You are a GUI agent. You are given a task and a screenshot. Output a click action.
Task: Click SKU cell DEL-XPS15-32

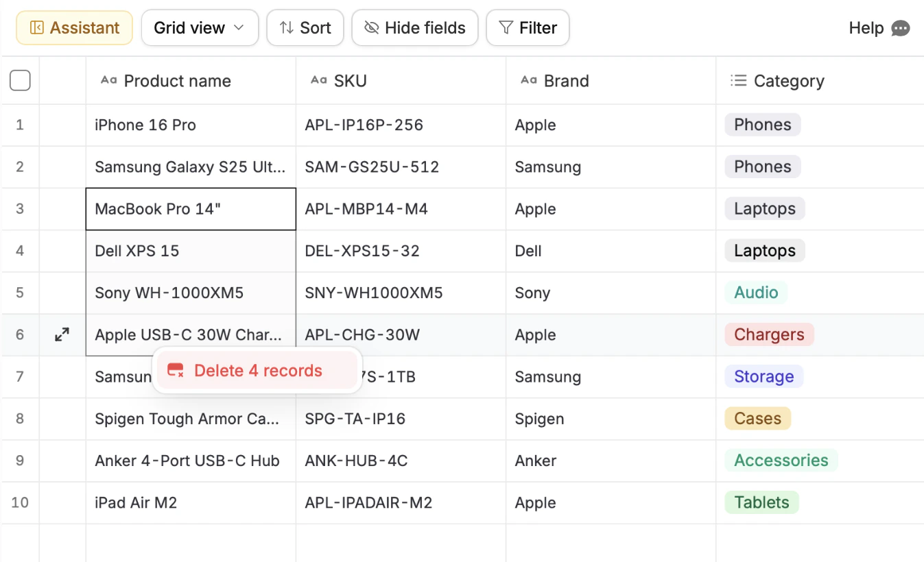coord(401,251)
